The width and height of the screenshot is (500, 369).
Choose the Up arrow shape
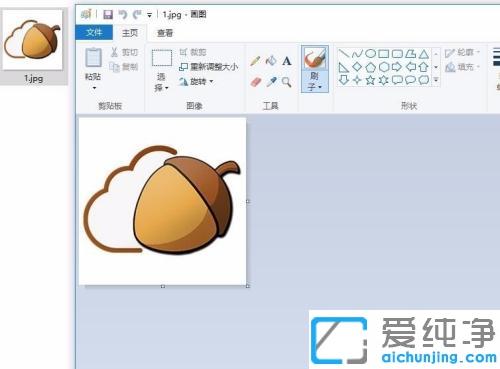(423, 67)
